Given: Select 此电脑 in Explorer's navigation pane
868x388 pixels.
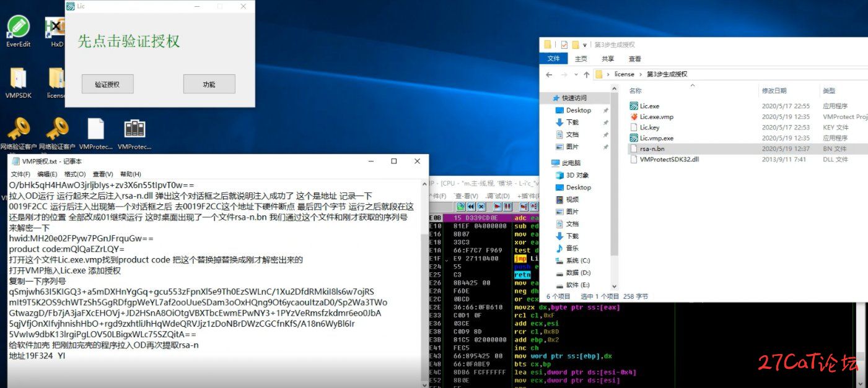Looking at the screenshot, I should pyautogui.click(x=565, y=163).
